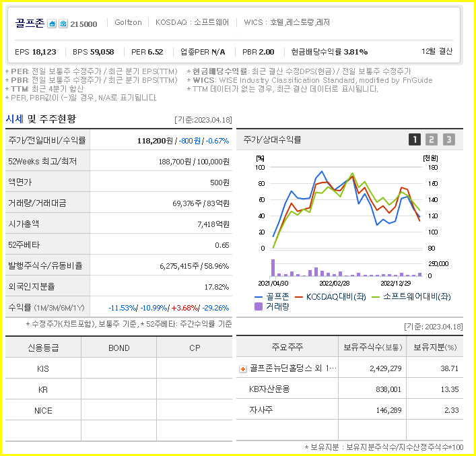
Task: Click the 838,001 shares value
Action: [388, 389]
